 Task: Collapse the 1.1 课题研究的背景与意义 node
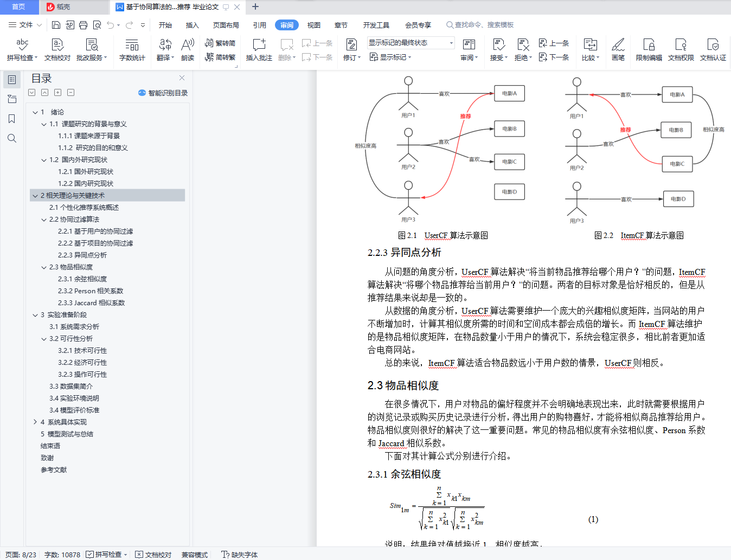(44, 124)
